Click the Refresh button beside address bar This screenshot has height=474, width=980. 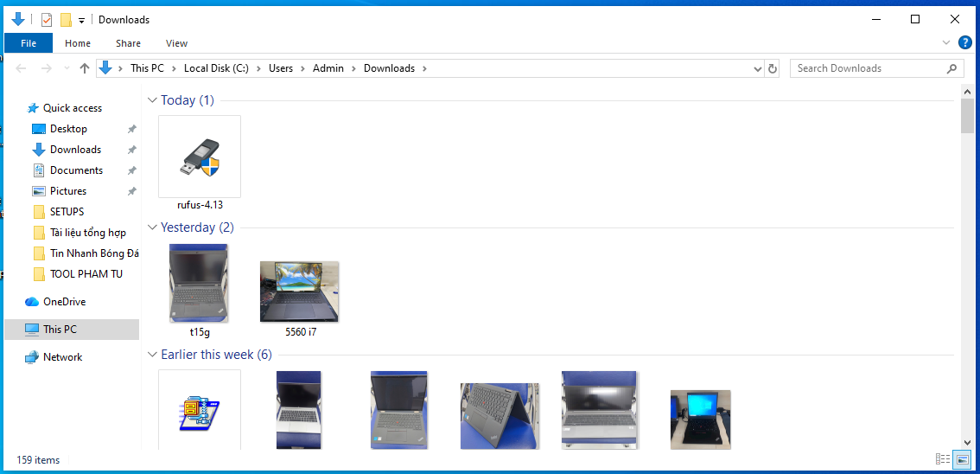[773, 68]
